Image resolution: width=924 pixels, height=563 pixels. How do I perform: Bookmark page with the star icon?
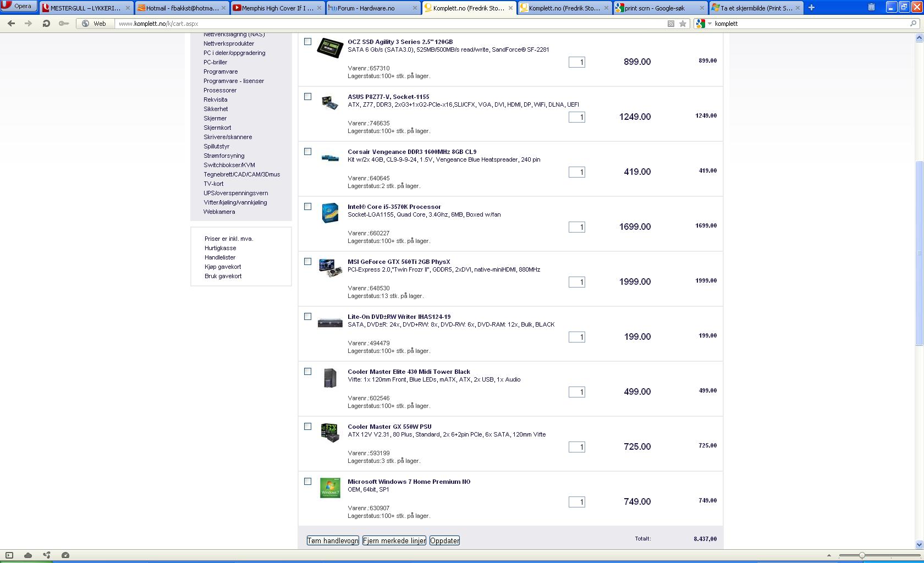pos(683,24)
